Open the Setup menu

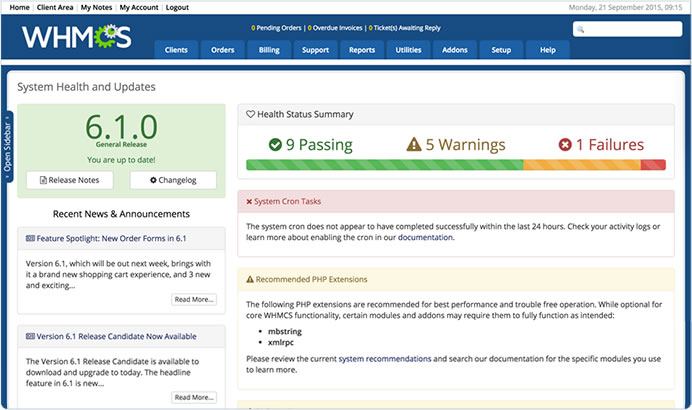coord(501,50)
